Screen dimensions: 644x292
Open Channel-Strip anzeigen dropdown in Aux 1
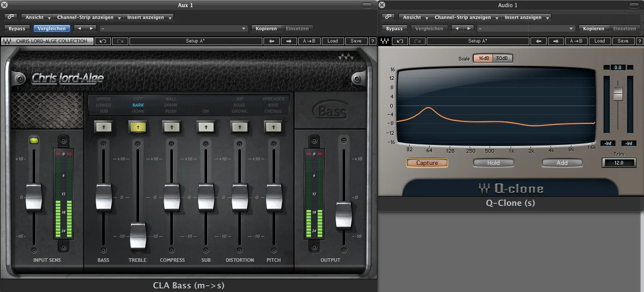click(88, 17)
